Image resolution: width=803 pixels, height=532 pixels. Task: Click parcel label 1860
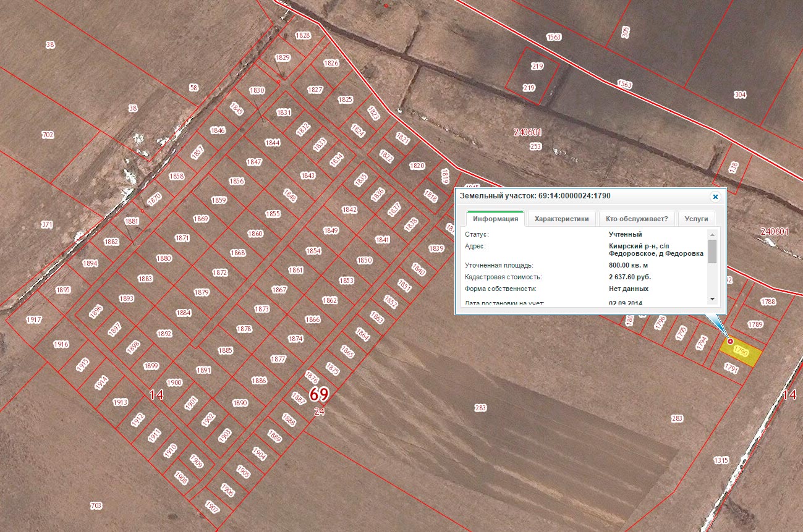pyautogui.click(x=255, y=234)
